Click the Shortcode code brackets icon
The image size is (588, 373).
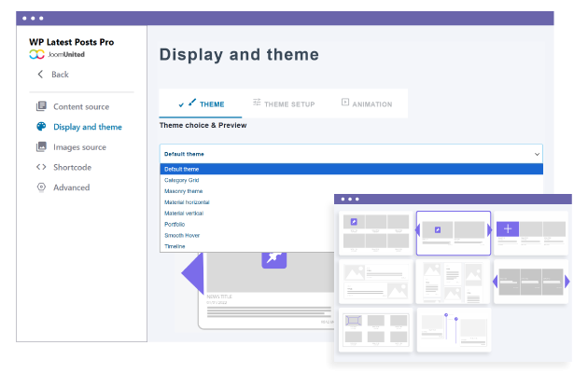40,168
